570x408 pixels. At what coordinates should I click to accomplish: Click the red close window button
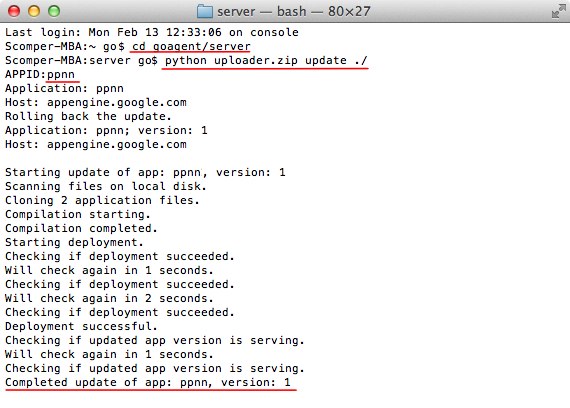[14, 11]
